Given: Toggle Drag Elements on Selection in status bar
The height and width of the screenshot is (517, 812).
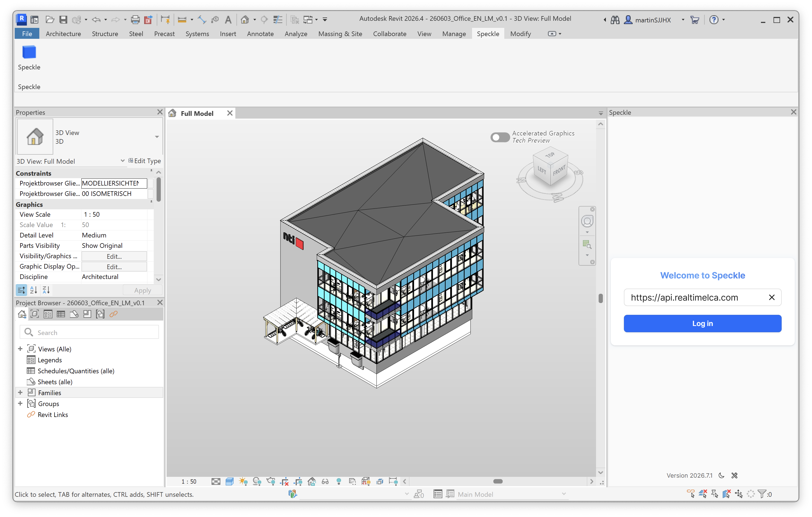Looking at the screenshot, I should click(739, 494).
